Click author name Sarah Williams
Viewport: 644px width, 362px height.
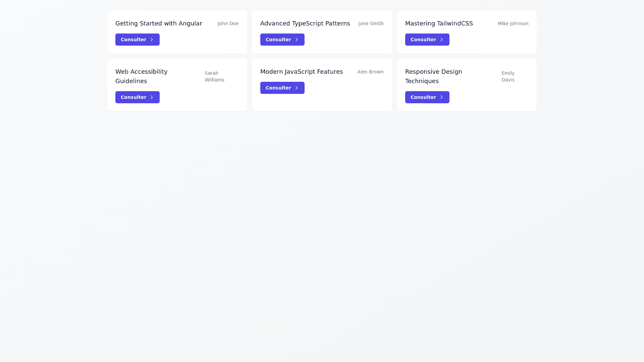214,76
